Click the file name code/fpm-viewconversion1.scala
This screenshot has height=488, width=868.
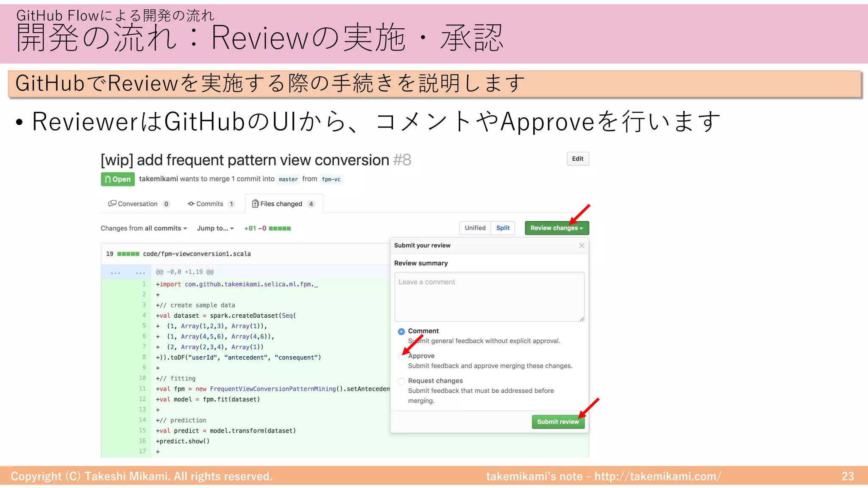(197, 254)
